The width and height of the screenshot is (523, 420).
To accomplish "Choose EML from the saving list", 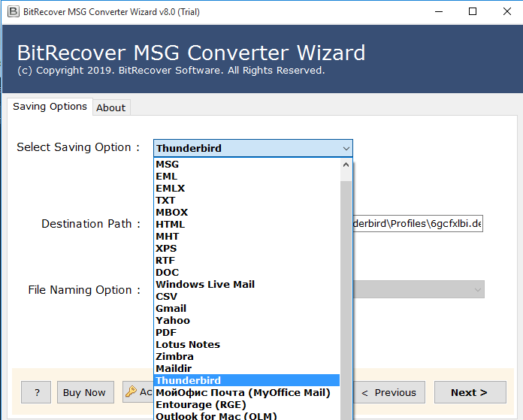I will tap(246, 176).
